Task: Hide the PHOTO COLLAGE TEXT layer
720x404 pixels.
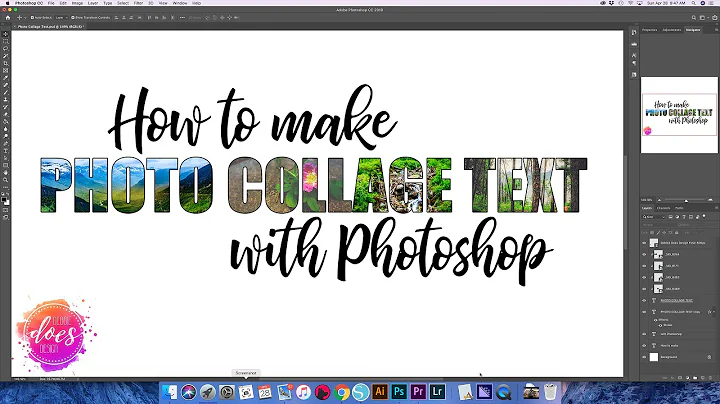Action: (x=644, y=300)
